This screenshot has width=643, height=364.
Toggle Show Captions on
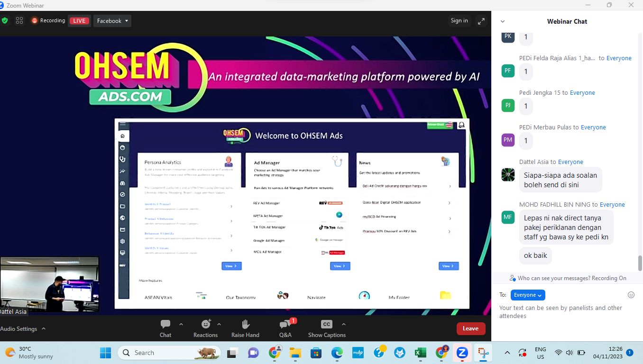click(327, 325)
